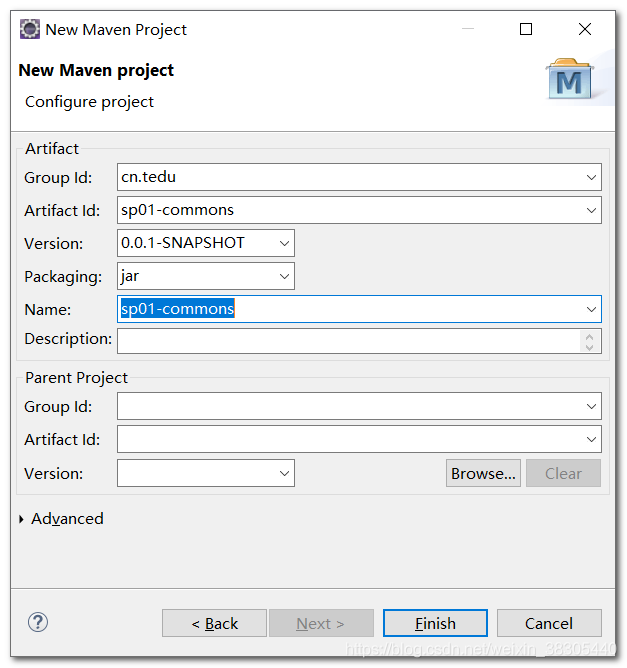Open the sp01-commons Artifact Id dropdown arrow
The width and height of the screenshot is (627, 668).
tap(591, 210)
